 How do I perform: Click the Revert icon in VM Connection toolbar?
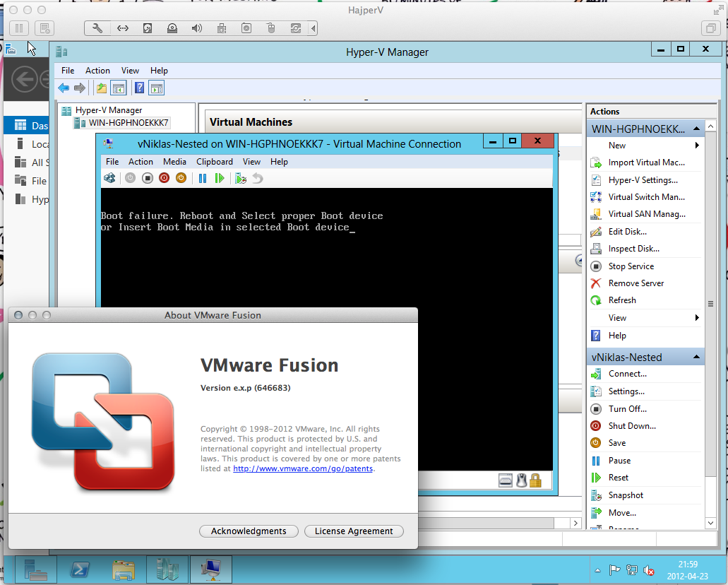tap(258, 178)
